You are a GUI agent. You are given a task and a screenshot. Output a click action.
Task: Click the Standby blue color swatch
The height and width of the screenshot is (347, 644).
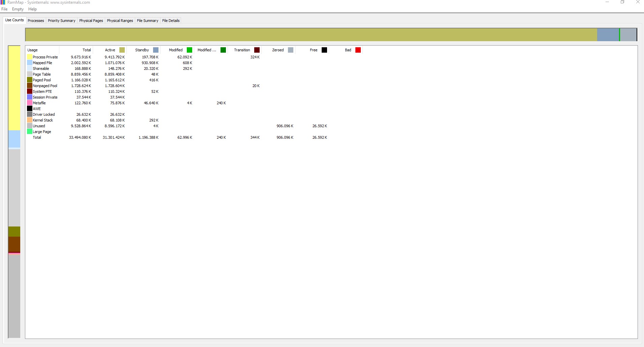156,50
